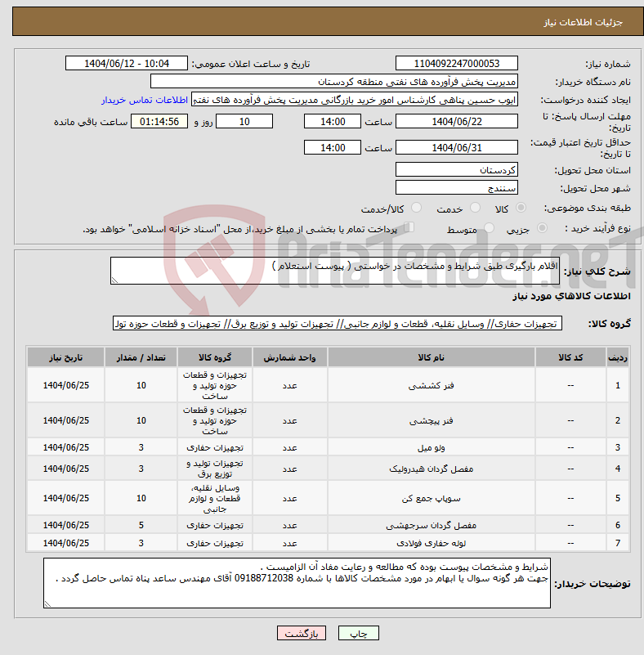The image size is (644, 655).
Task: Click the delivery city field سنندج
Action: [457, 187]
